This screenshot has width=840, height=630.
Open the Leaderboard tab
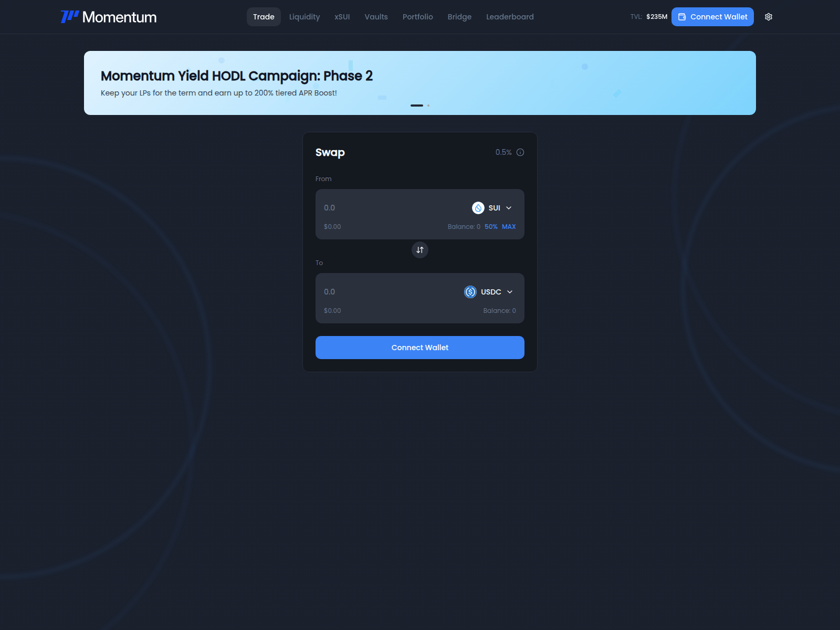(510, 17)
